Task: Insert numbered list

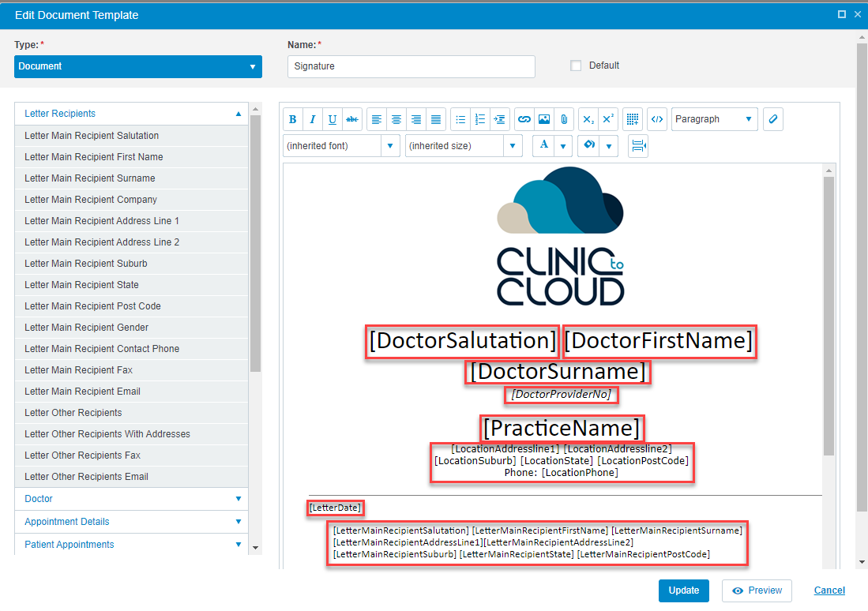Action: [480, 119]
